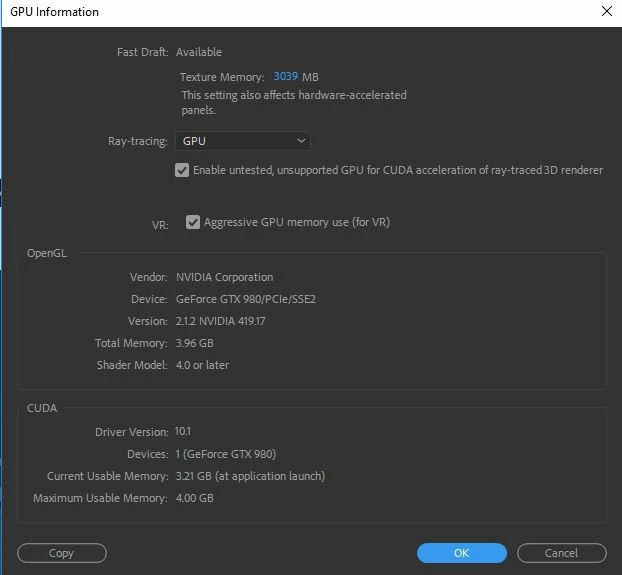The image size is (622, 575).
Task: Click the '4.0 or later' shader model text
Action: [x=202, y=365]
